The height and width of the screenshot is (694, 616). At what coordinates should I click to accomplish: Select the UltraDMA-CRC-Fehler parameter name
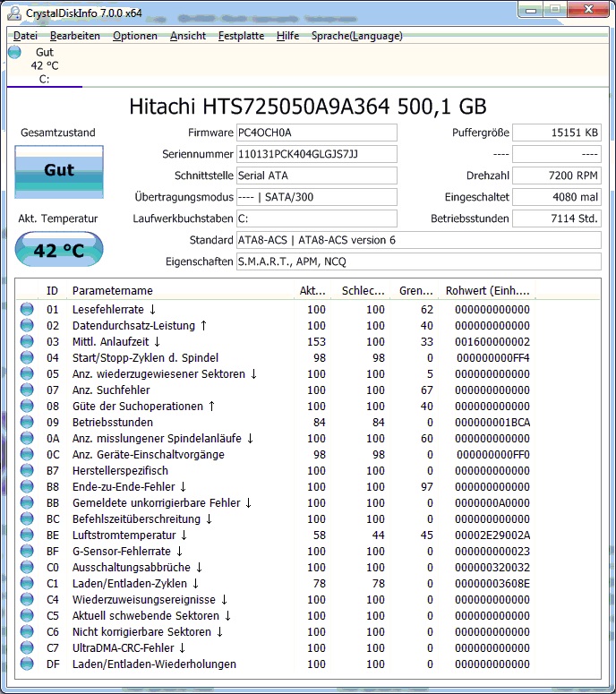[x=129, y=648]
